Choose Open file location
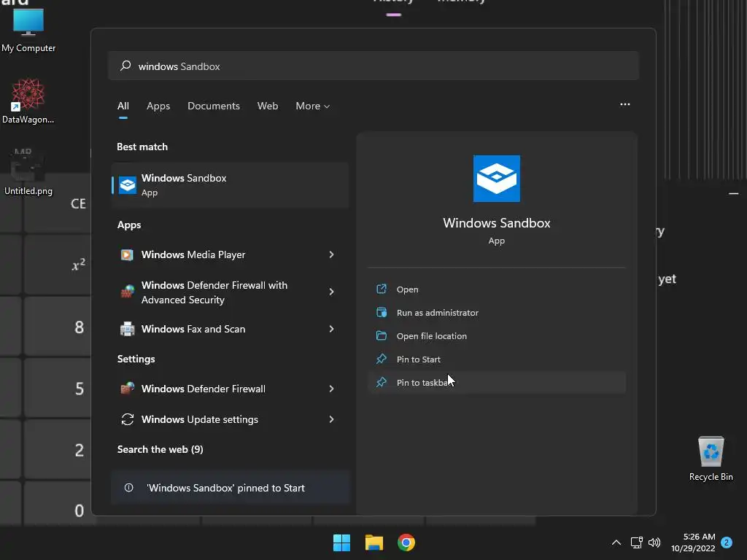 pyautogui.click(x=497, y=335)
